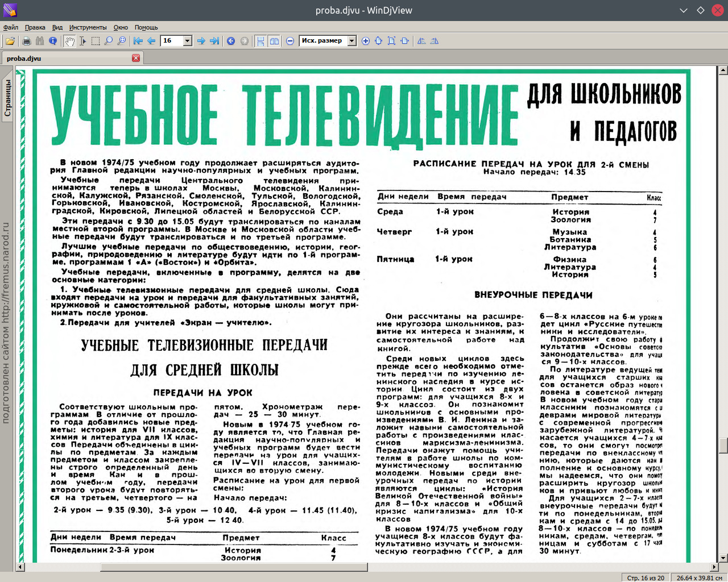Click vertical scrollbar up arrow
The image size is (728, 582).
[723, 71]
